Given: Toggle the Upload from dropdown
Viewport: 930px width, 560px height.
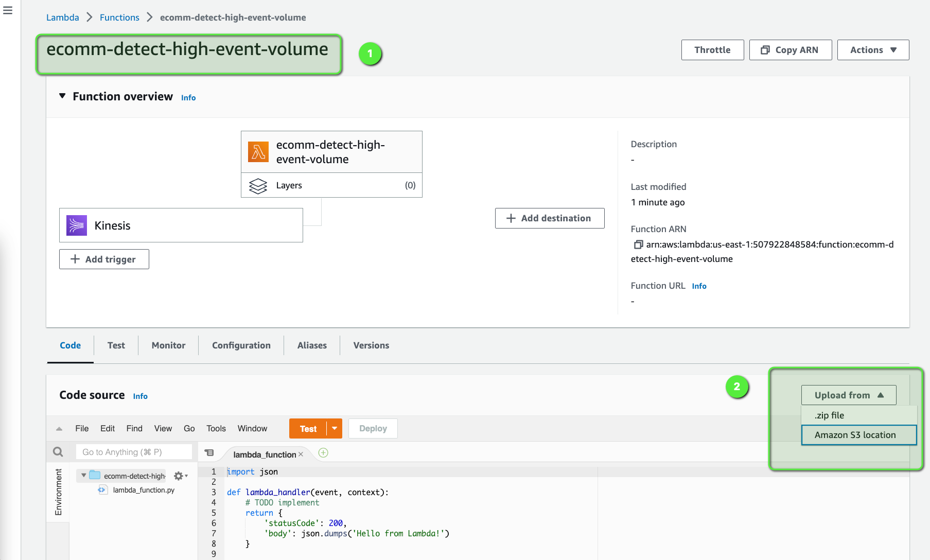Looking at the screenshot, I should (849, 395).
